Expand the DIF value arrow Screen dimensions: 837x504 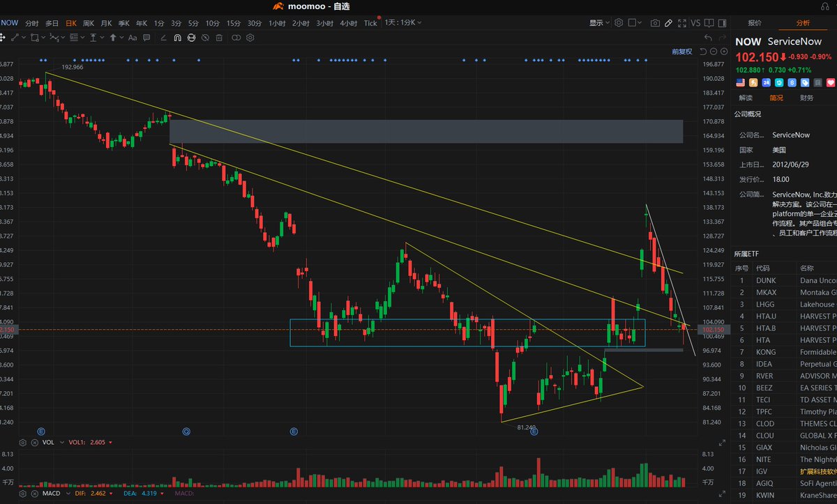click(x=111, y=493)
